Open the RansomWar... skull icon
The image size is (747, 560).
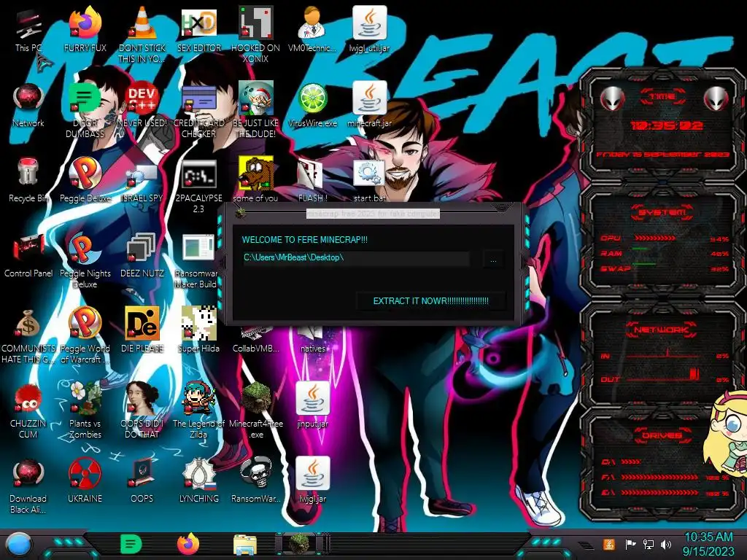click(255, 473)
